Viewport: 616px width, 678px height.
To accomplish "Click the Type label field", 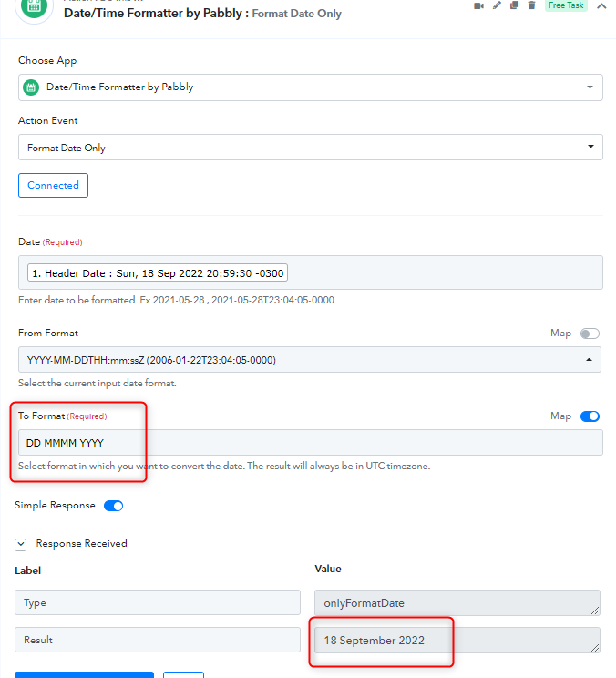I will point(158,602).
